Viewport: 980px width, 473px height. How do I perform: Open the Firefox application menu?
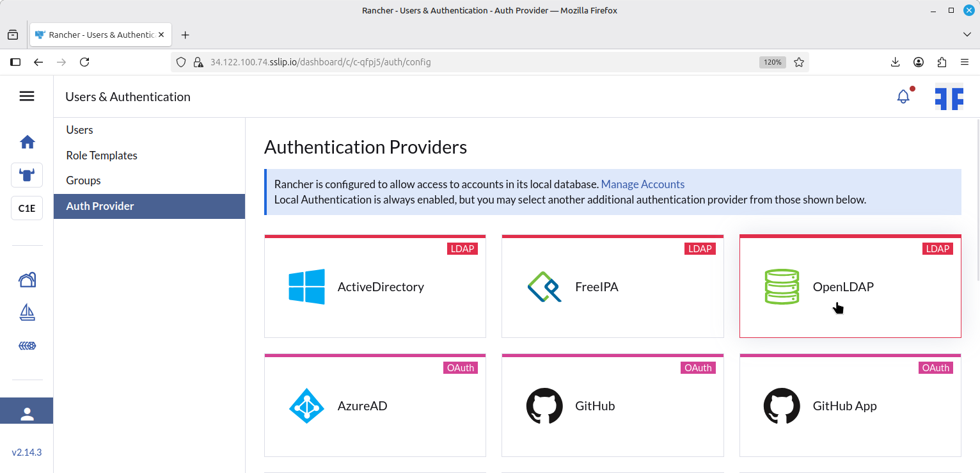tap(965, 62)
